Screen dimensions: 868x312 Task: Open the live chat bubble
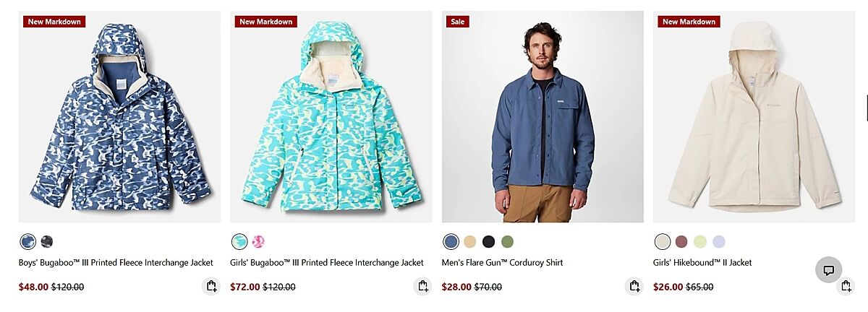[829, 270]
